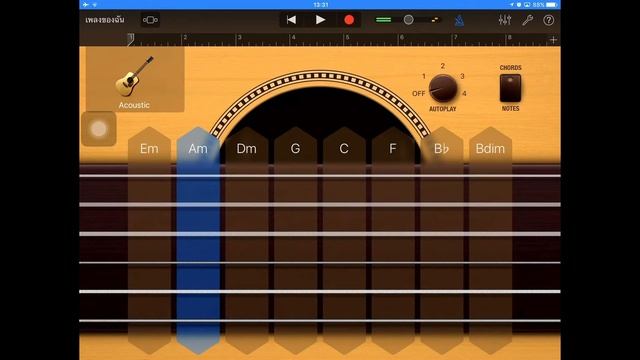This screenshot has width=640, height=360.
Task: Select the Acoustic guitar instrument
Action: tap(134, 80)
